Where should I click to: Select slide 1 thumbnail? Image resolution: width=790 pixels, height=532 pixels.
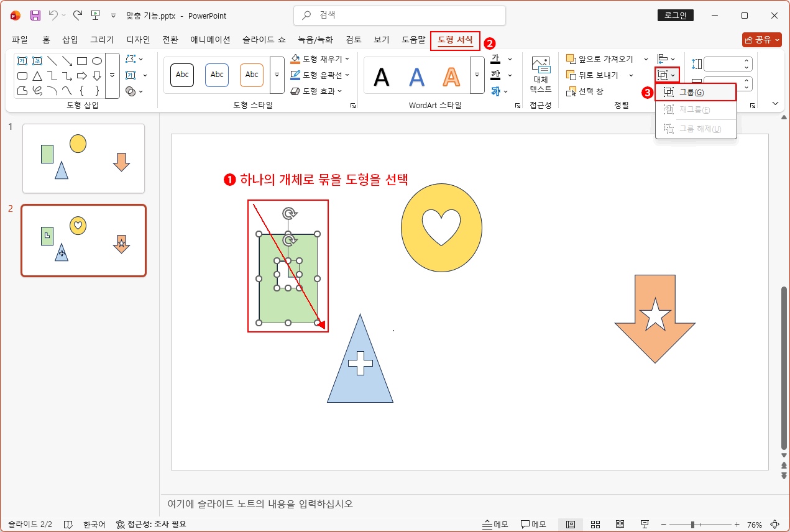83,158
